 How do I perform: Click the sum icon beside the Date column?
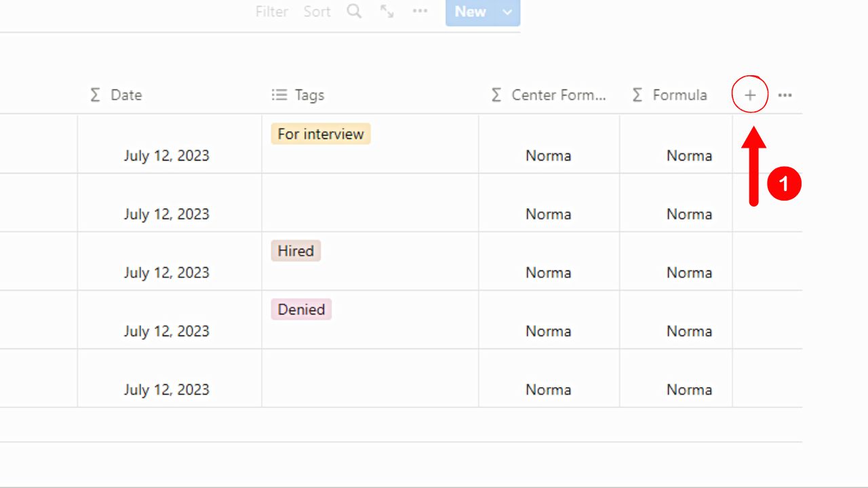point(95,95)
